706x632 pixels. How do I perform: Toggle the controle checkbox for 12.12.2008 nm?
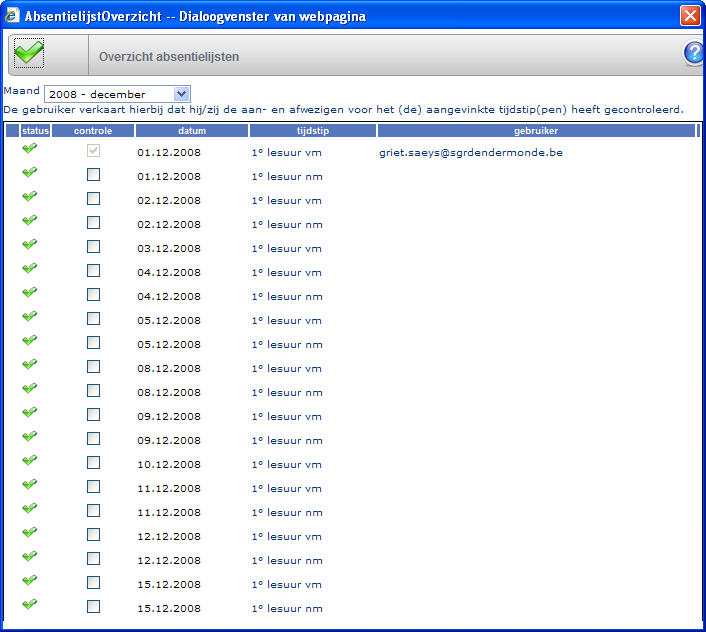(94, 558)
